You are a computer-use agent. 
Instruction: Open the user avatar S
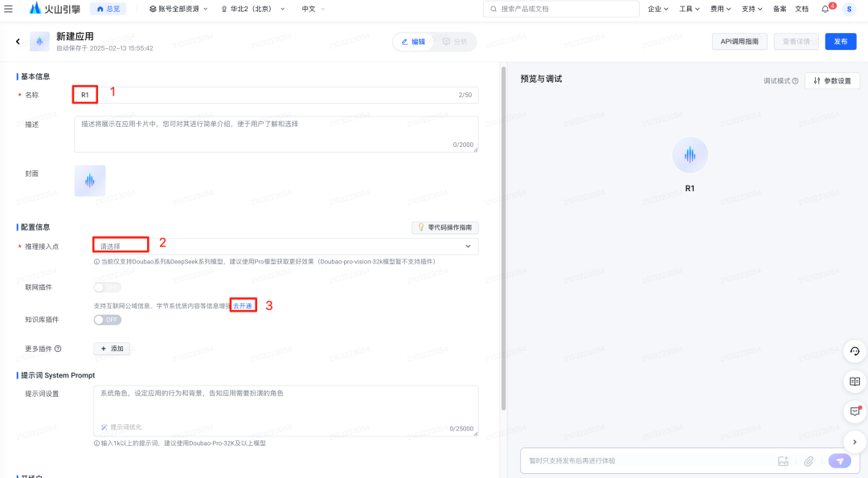tap(850, 9)
